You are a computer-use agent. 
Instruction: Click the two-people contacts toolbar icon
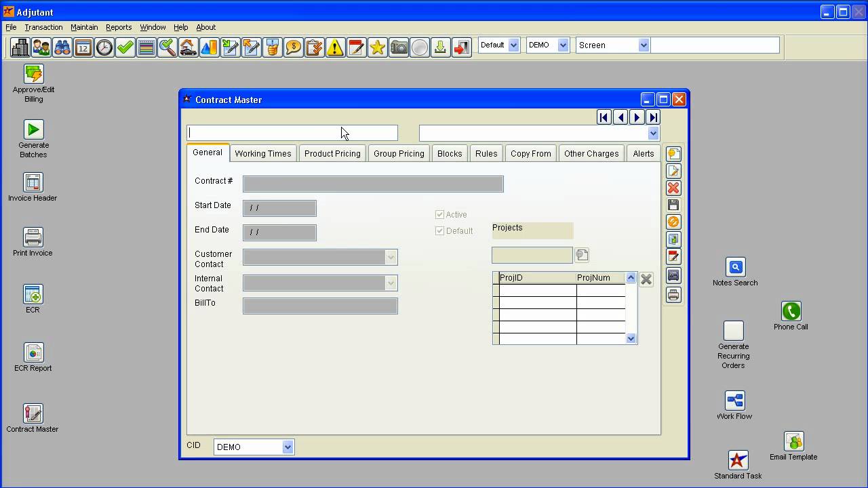click(41, 47)
